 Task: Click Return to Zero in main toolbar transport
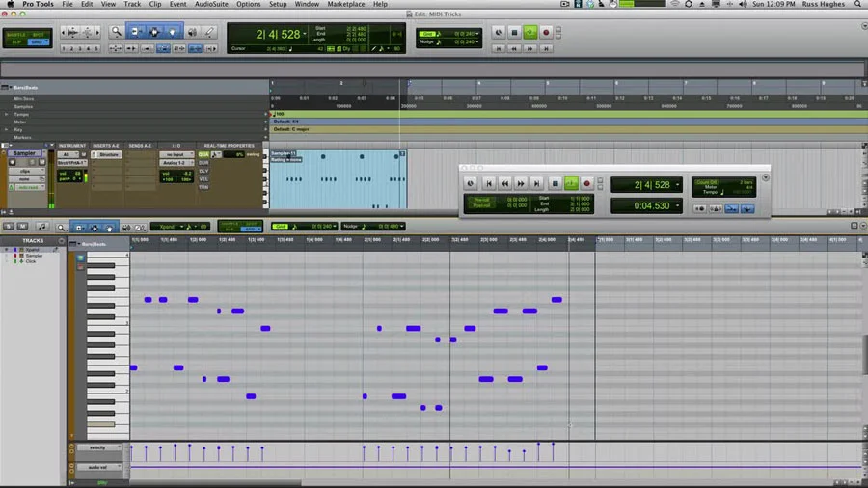point(499,48)
